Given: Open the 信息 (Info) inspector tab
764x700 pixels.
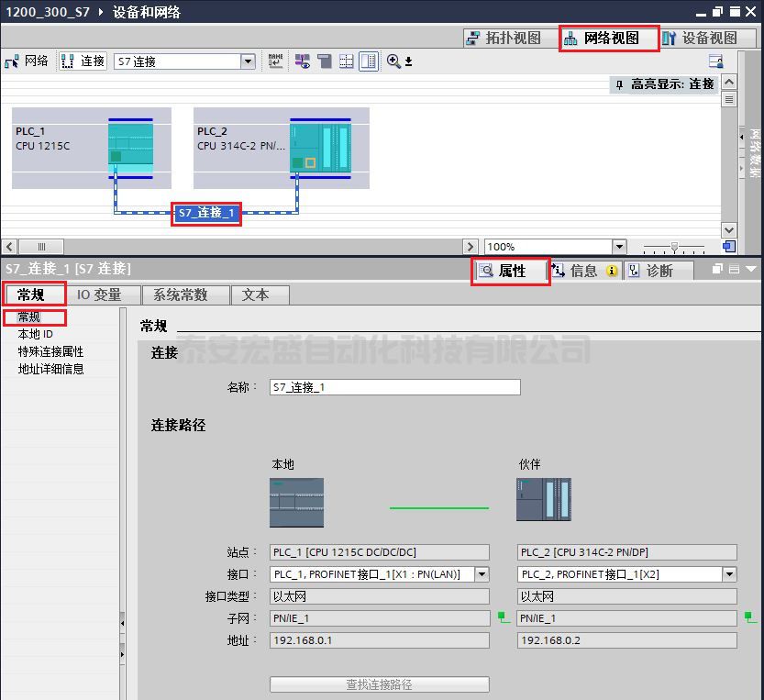Looking at the screenshot, I should click(x=584, y=271).
